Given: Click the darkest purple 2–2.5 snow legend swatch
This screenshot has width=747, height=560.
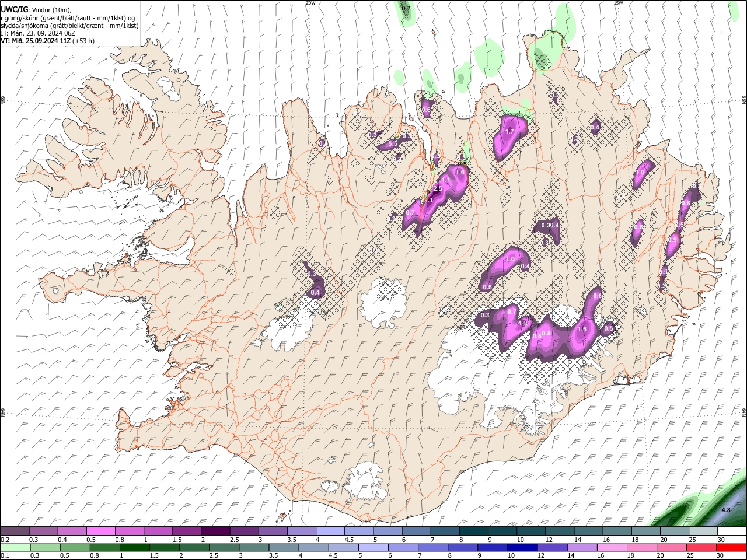Looking at the screenshot, I should [x=215, y=531].
